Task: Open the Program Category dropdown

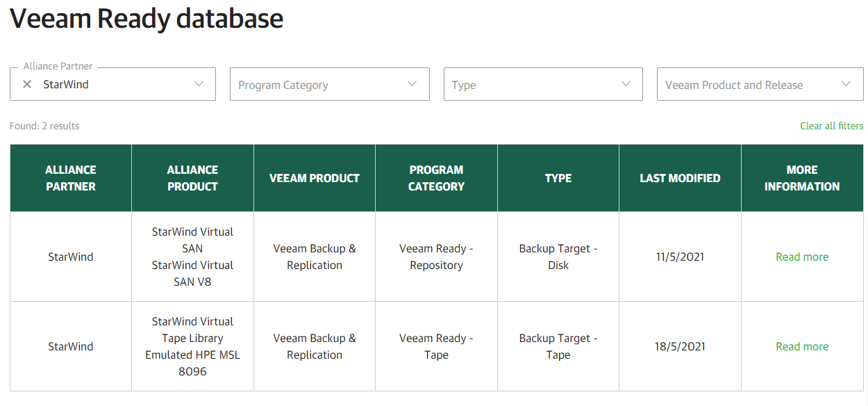Action: pos(329,84)
